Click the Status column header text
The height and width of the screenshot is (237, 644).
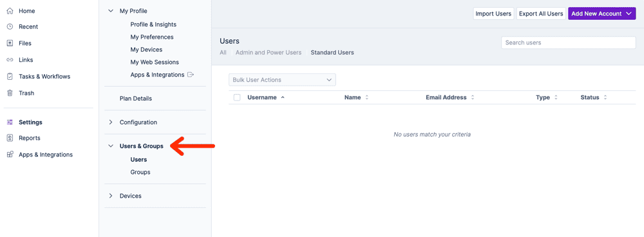tap(590, 98)
